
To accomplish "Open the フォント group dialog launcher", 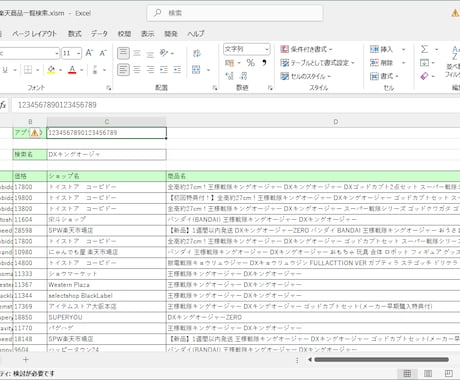I will 108,88.
